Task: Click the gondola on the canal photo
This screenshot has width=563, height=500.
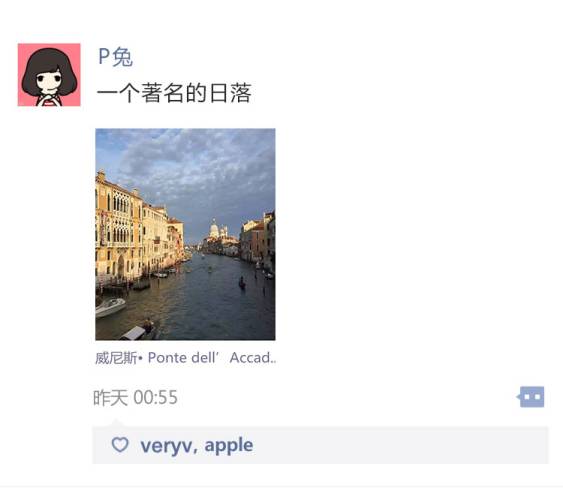Action: point(242,283)
